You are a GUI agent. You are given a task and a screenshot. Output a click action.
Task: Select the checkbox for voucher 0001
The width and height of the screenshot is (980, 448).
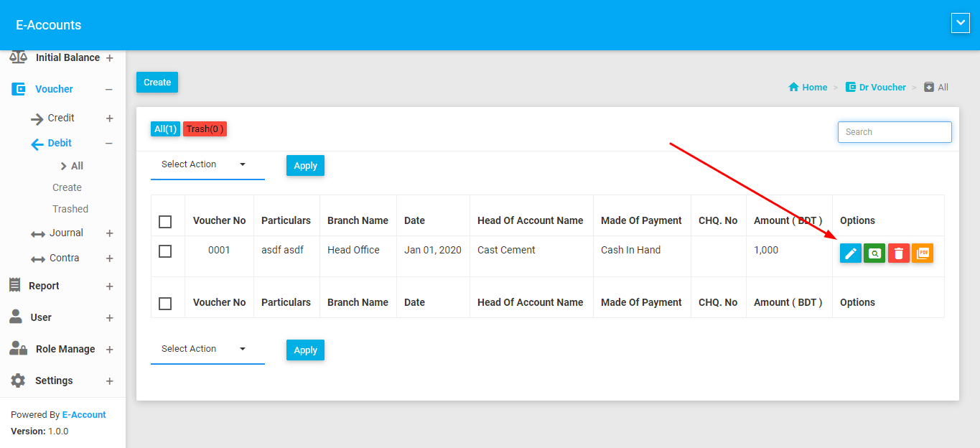(x=165, y=251)
